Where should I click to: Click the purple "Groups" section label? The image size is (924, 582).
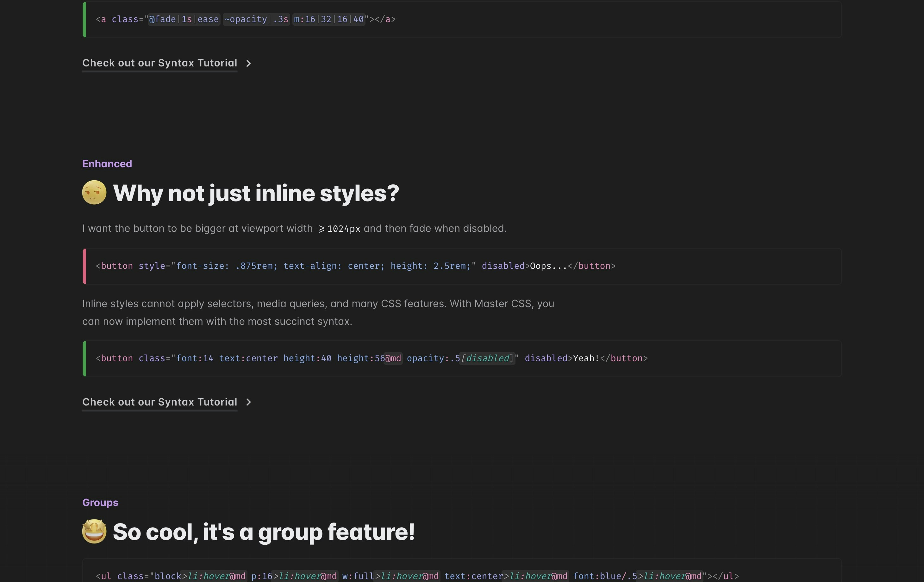point(100,503)
